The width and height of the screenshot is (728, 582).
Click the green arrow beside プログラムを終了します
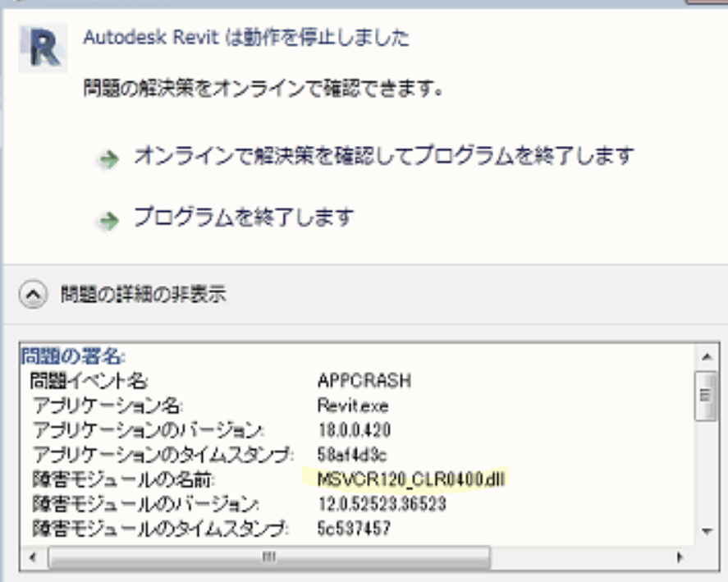109,221
